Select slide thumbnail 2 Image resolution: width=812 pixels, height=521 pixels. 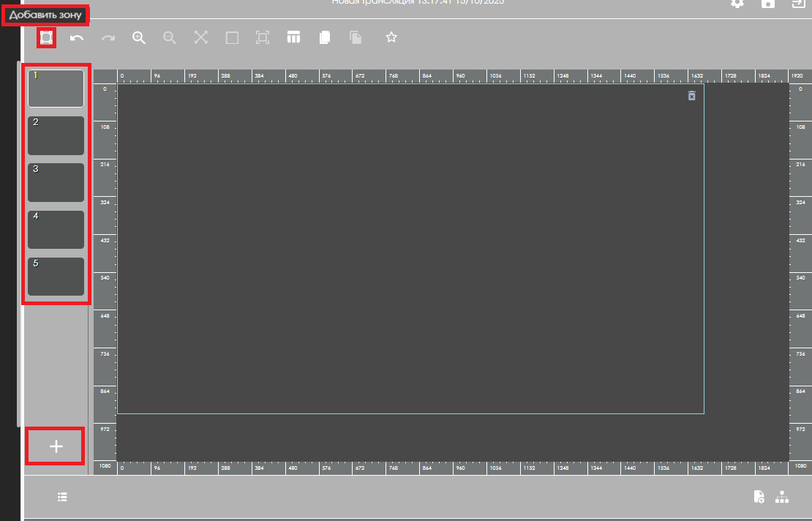point(56,135)
